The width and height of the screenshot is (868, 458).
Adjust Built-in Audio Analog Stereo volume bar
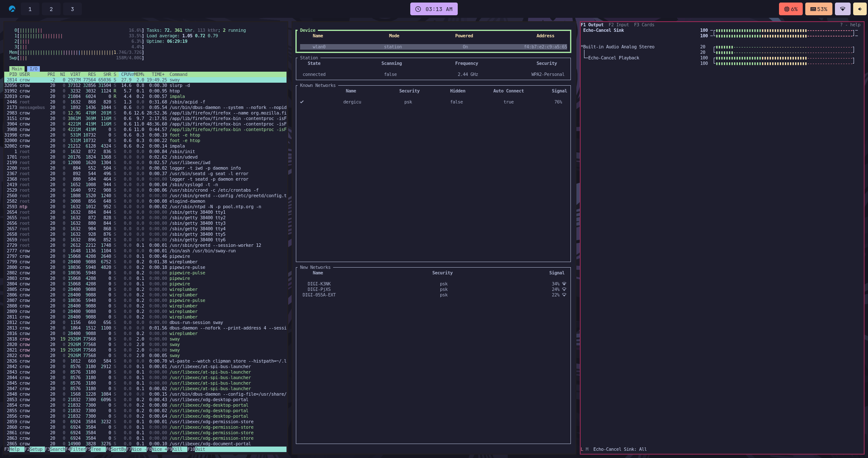point(783,47)
